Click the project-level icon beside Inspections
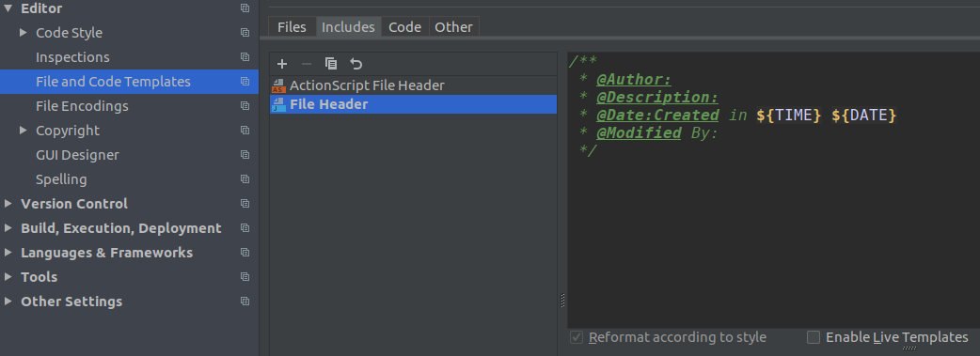This screenshot has width=980, height=356. (x=245, y=57)
